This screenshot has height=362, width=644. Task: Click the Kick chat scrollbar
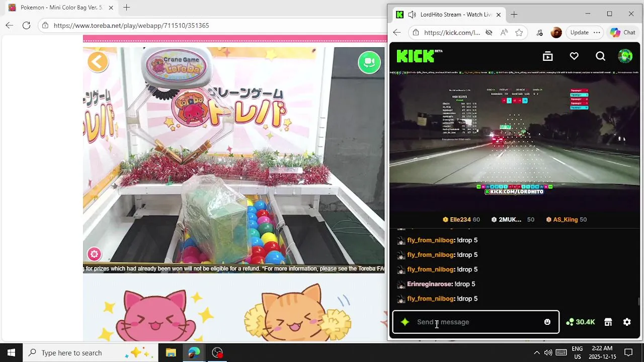pos(639,301)
